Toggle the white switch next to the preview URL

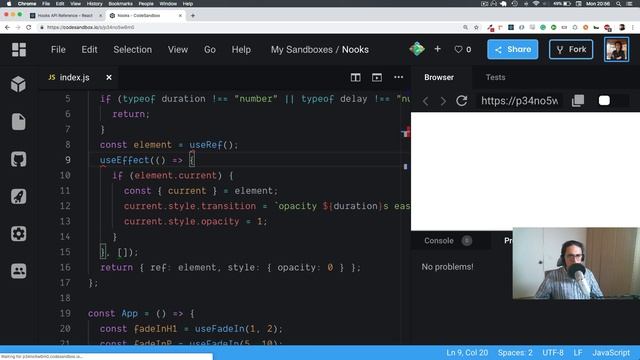point(604,100)
